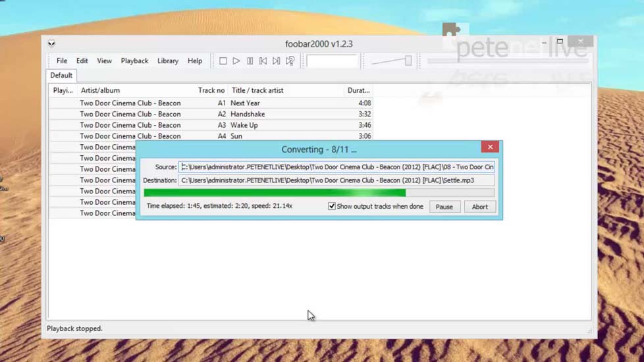The image size is (644, 362).
Task: Click the 4:08 duration cell
Action: (x=364, y=103)
